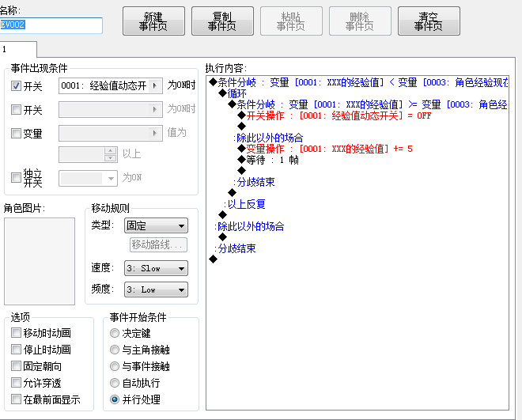This screenshot has width=522, height=420.
Task: Check the 在最前面显示 option
Action: coord(16,399)
